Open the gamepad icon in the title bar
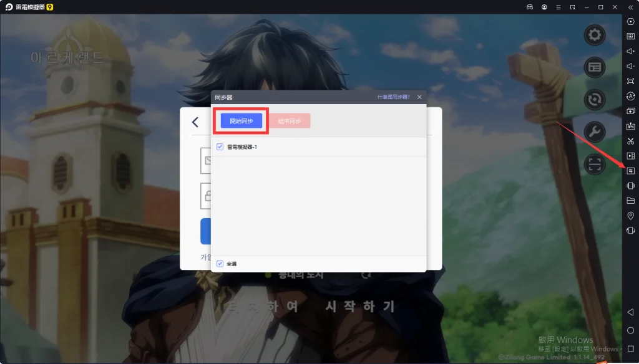Viewport: 639px width, 364px height. 530,7
